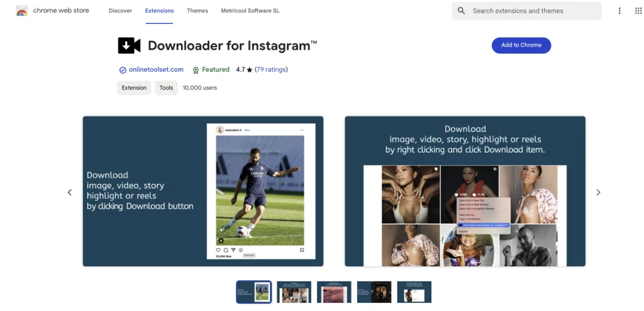The image size is (644, 311).
Task: Open the Metricool Software SL tab
Action: [x=250, y=11]
